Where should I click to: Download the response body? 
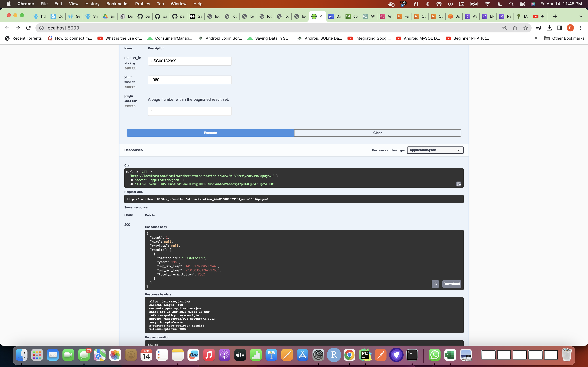(x=451, y=284)
